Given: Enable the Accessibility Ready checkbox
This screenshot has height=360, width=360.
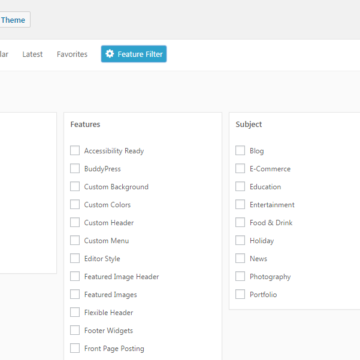Looking at the screenshot, I should (x=75, y=150).
